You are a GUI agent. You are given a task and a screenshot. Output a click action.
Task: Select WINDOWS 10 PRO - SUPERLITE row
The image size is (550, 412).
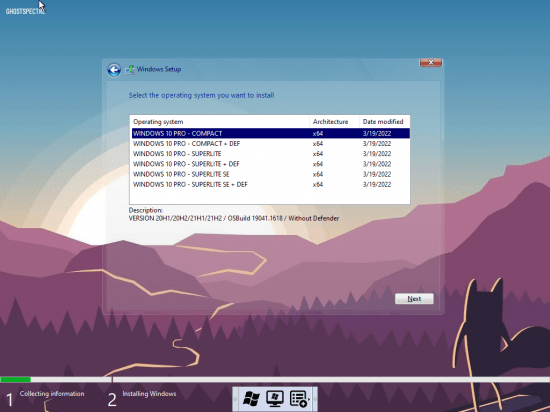271,154
